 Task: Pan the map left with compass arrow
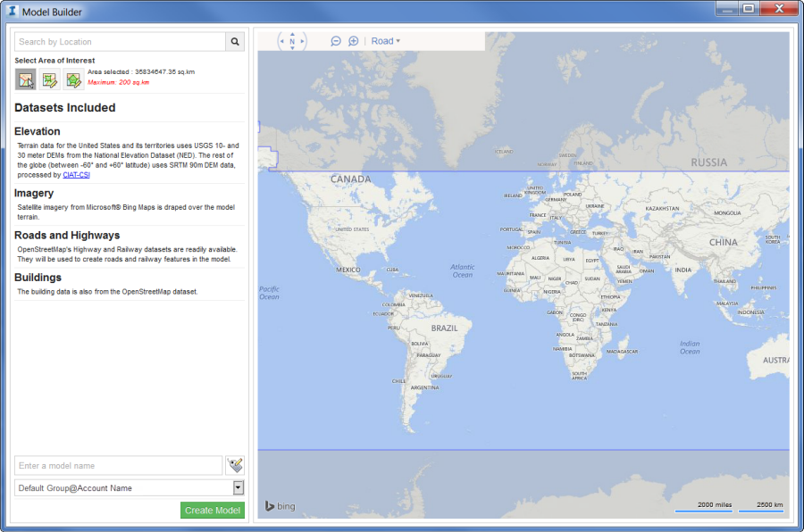click(281, 41)
